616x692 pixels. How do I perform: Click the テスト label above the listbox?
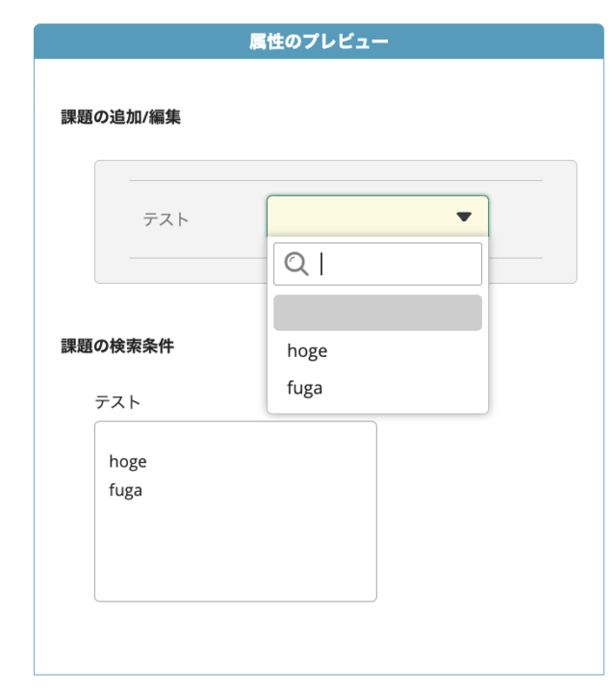(116, 401)
